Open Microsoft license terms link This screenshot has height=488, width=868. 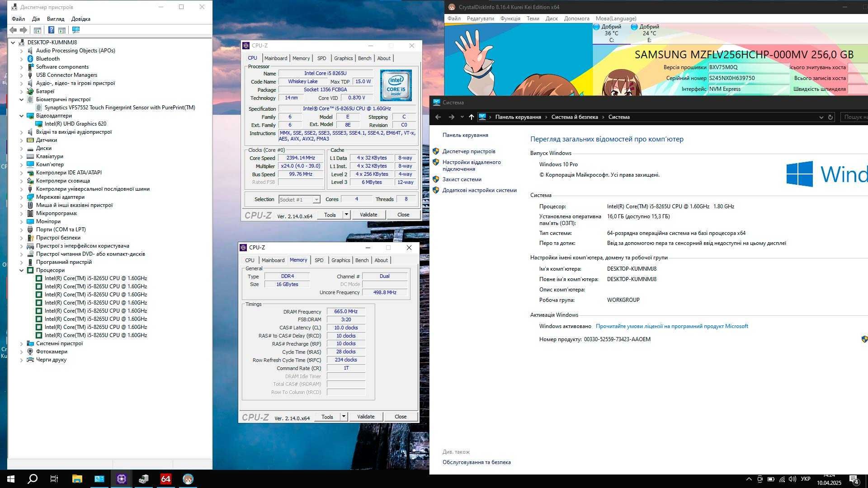pos(672,326)
